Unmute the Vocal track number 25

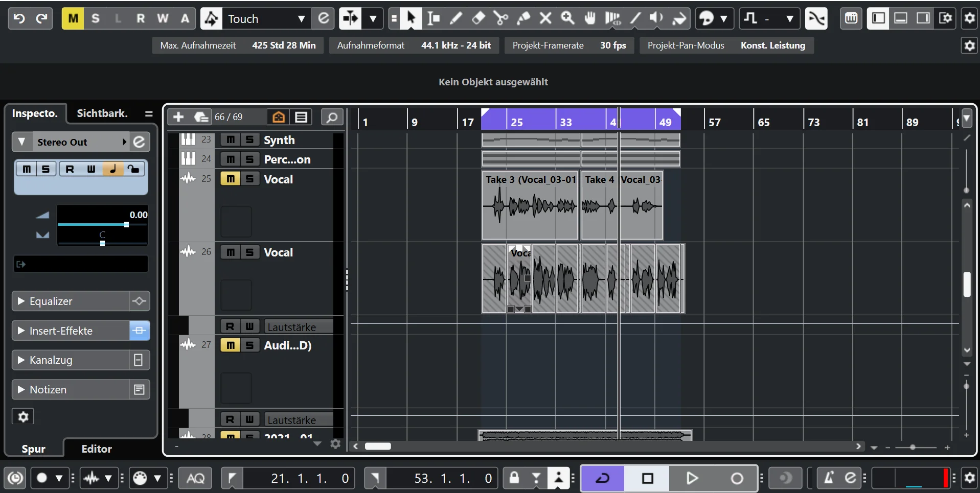point(231,179)
